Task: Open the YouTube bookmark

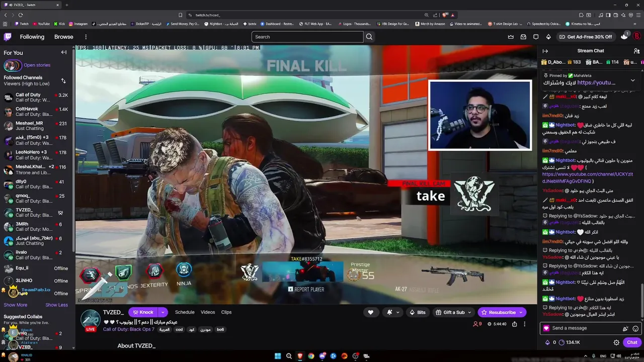Action: (x=41, y=24)
